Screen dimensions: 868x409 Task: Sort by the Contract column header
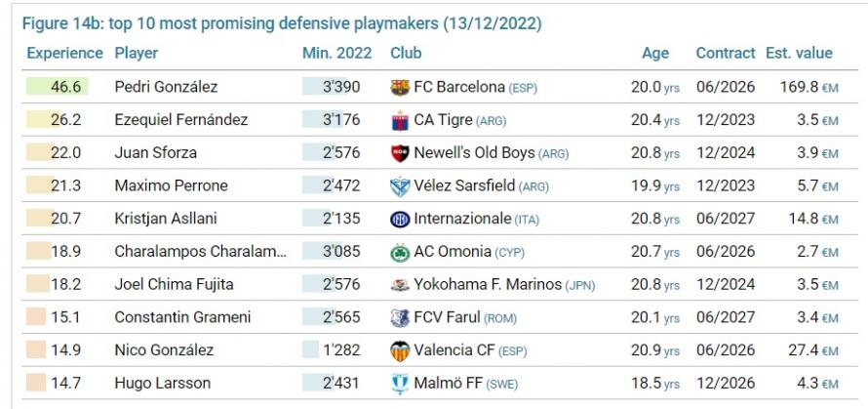[x=726, y=54]
